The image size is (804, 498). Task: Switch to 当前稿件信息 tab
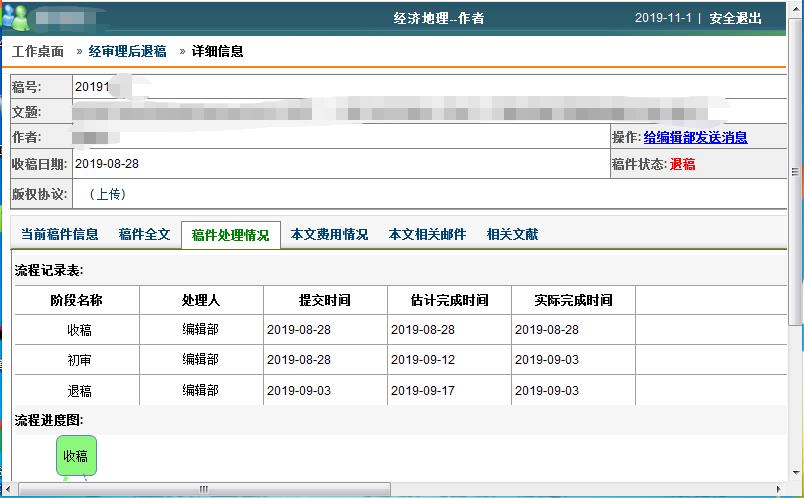click(x=59, y=234)
